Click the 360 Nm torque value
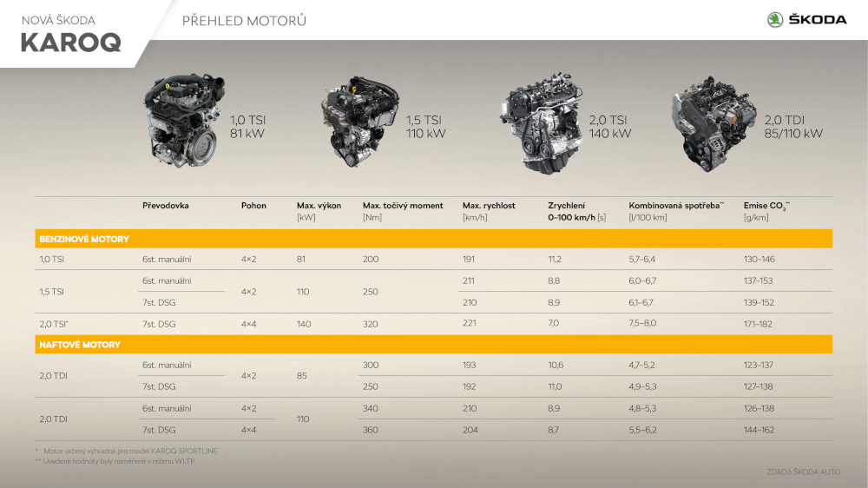 [371, 430]
